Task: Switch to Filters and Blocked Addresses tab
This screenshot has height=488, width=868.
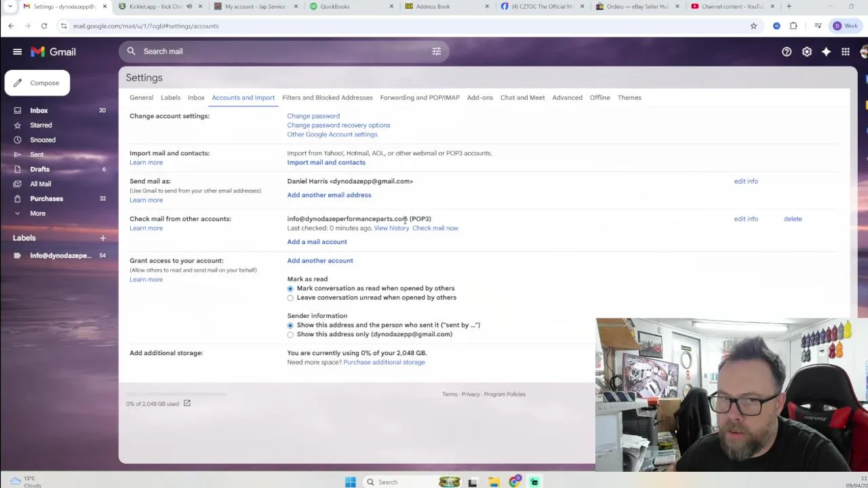Action: [x=327, y=98]
